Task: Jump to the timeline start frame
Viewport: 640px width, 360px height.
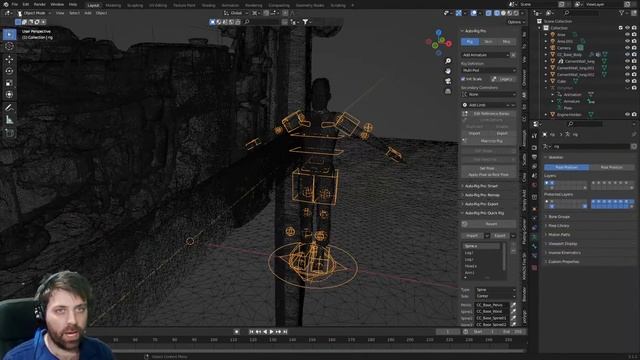Action: [251, 332]
